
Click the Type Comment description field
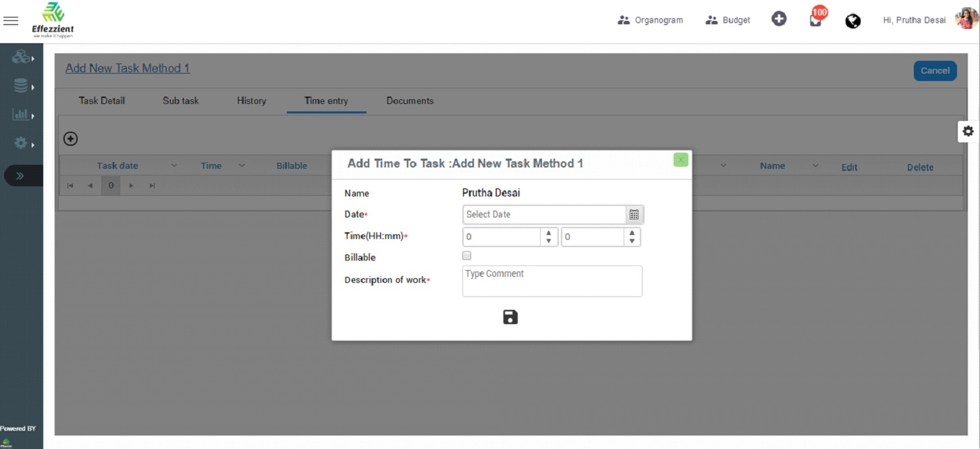[x=552, y=281]
